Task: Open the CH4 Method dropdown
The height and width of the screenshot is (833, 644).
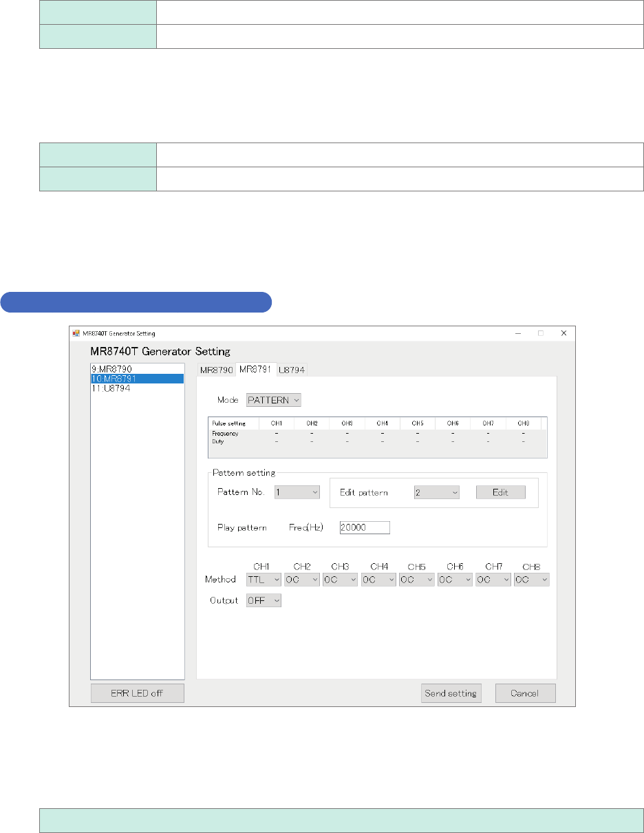Action: point(379,580)
